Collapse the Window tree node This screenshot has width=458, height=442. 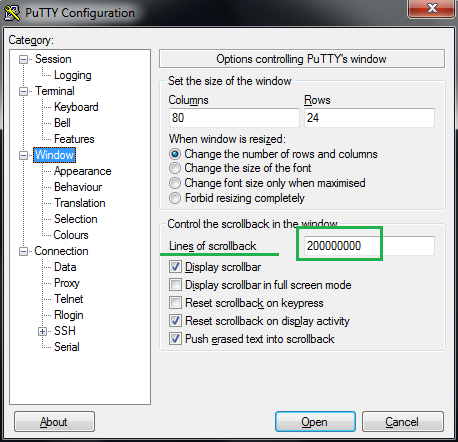click(23, 156)
